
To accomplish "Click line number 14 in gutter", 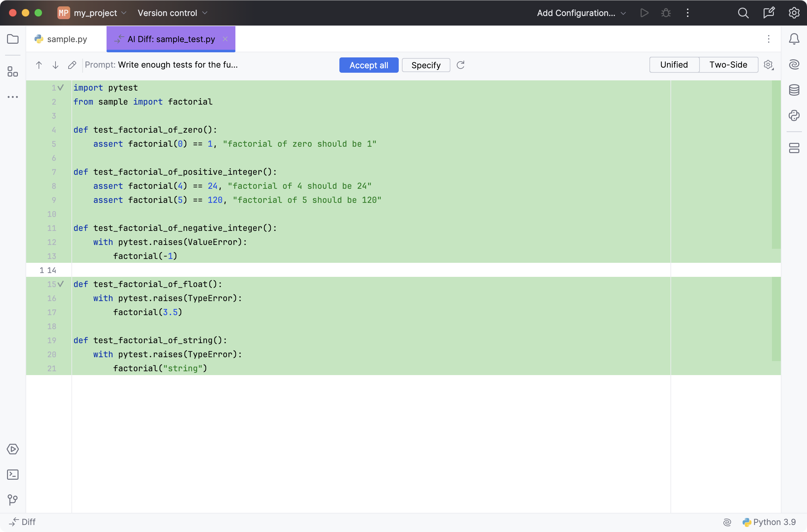I will 52,270.
